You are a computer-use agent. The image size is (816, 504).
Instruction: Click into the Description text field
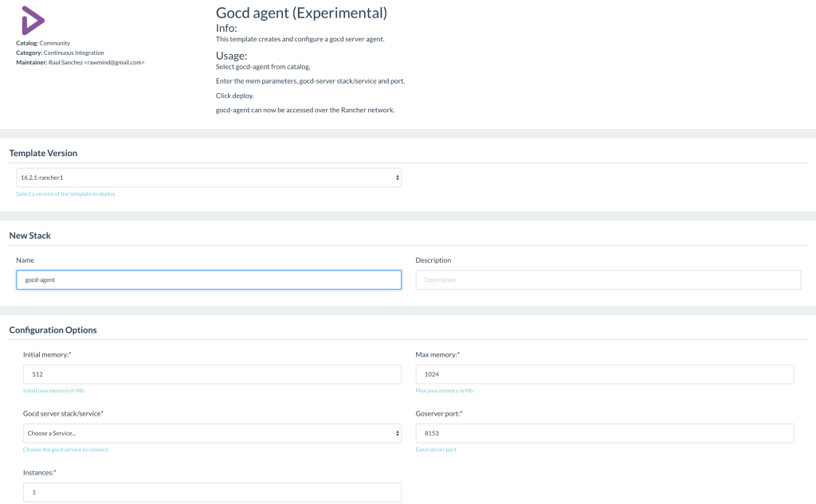(x=608, y=280)
